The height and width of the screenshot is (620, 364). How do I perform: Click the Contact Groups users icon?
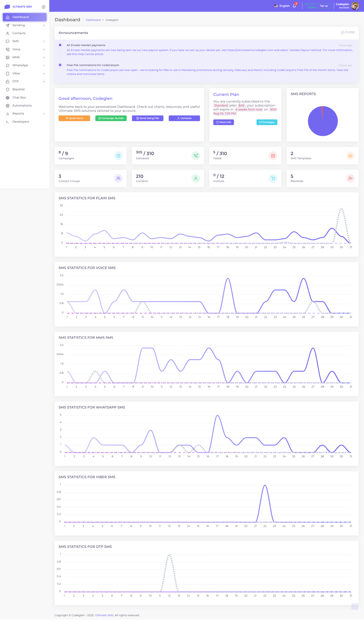[x=118, y=178]
